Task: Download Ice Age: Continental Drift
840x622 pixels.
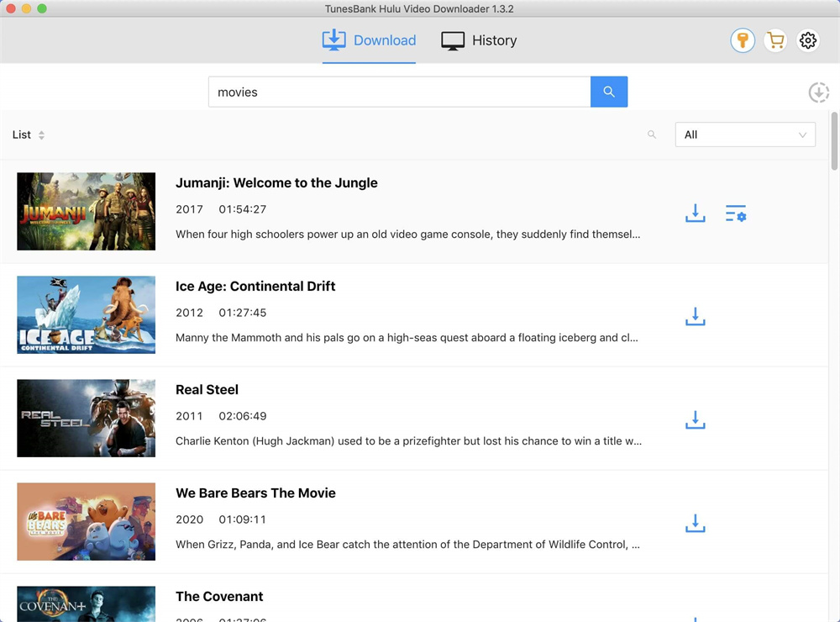Action: pyautogui.click(x=696, y=316)
